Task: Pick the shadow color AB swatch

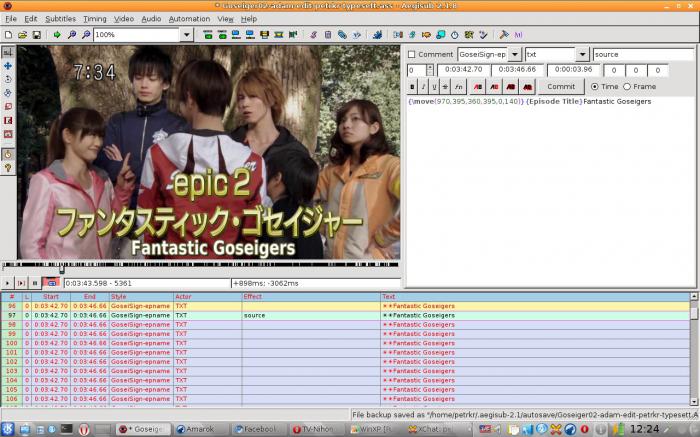Action: 527,87
